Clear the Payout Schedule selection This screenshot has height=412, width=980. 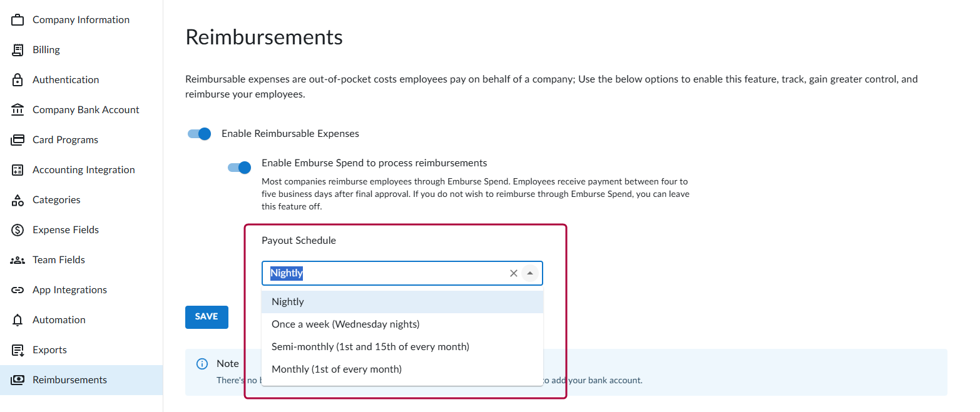click(x=513, y=273)
